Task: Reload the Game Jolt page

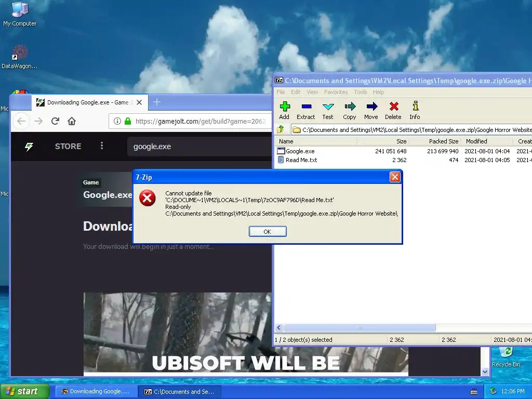Action: point(55,121)
